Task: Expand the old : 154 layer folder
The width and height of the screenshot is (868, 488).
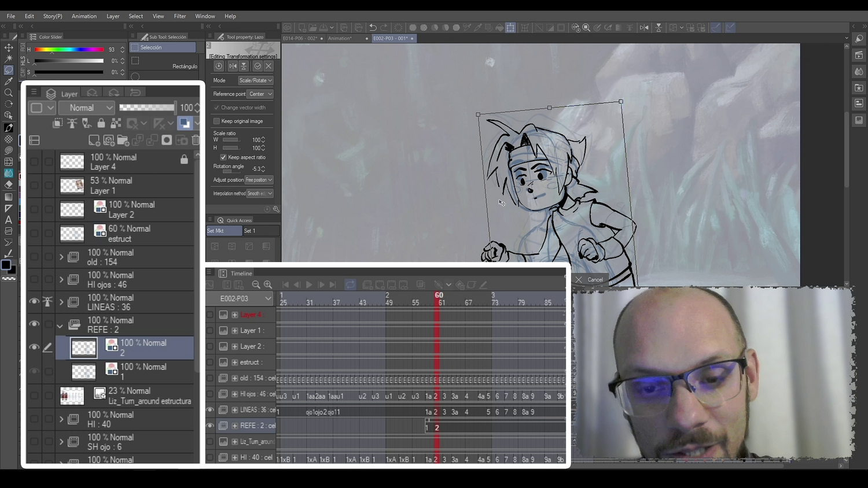Action: 61,257
